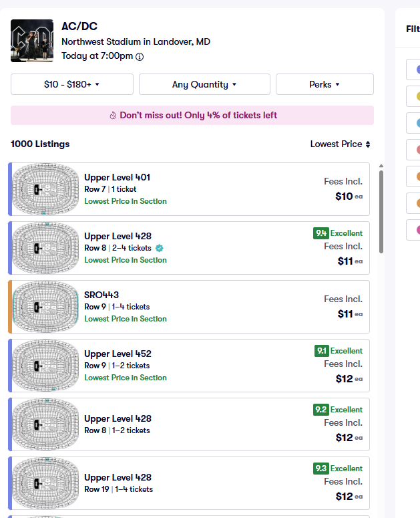This screenshot has width=420, height=518.
Task: Change the Lowest Price sort order
Action: (x=340, y=144)
